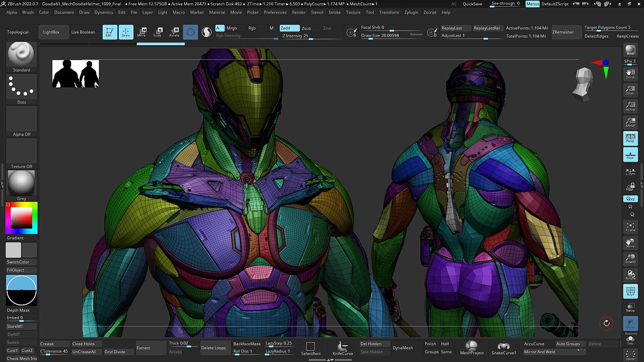This screenshot has height=362, width=644.
Task: Toggle PolyF polyframe display
Action: tap(630, 291)
